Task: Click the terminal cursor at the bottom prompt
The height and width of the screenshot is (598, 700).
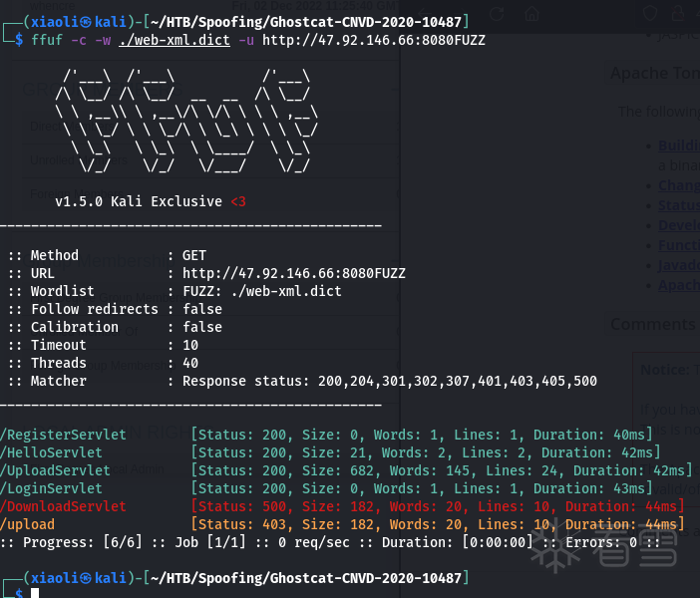Action: pos(34,595)
